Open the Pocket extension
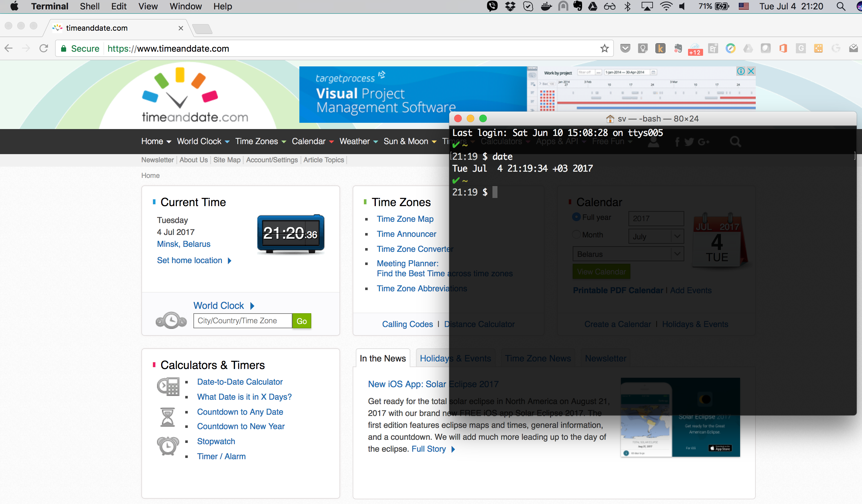The height and width of the screenshot is (504, 862). click(625, 49)
